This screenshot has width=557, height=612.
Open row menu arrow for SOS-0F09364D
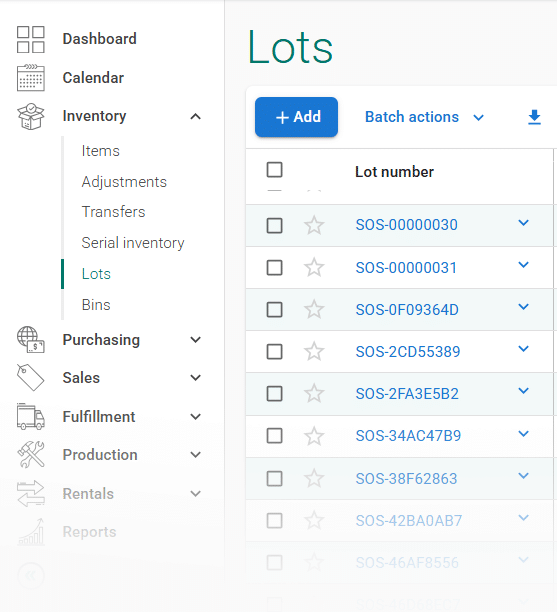coord(523,307)
